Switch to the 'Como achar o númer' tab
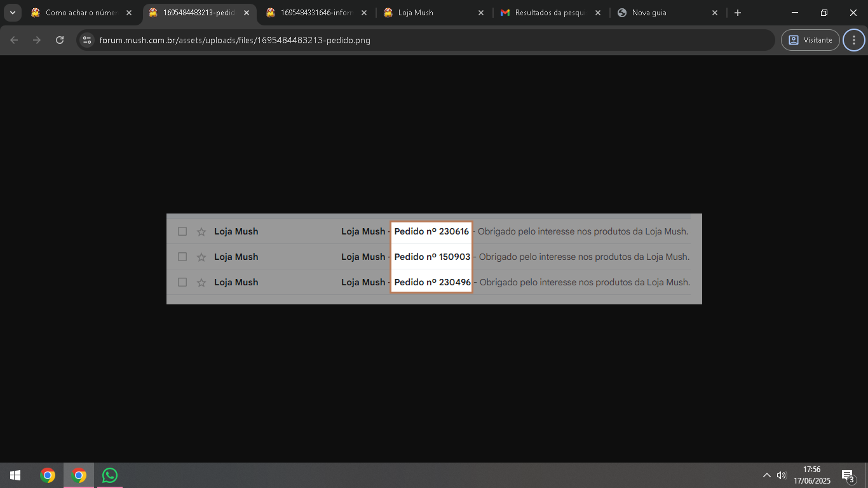Screen dimensions: 868x488 (x=81, y=13)
